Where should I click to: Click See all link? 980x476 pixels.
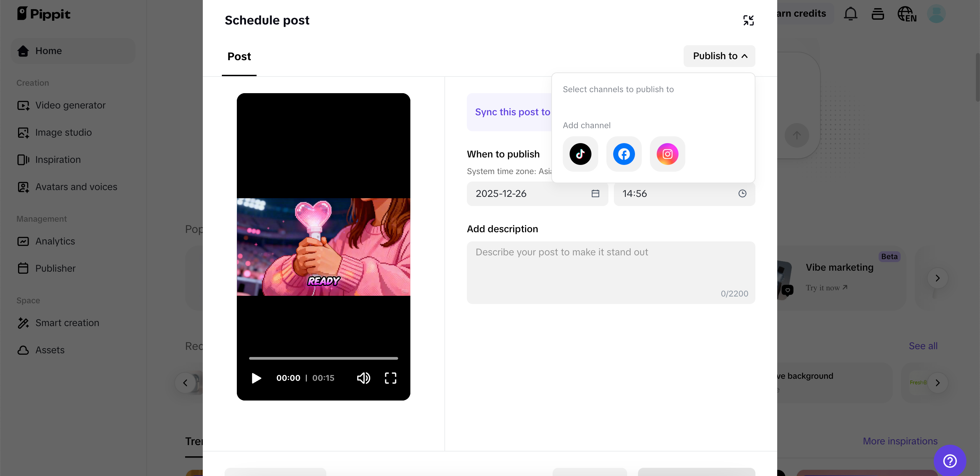922,346
